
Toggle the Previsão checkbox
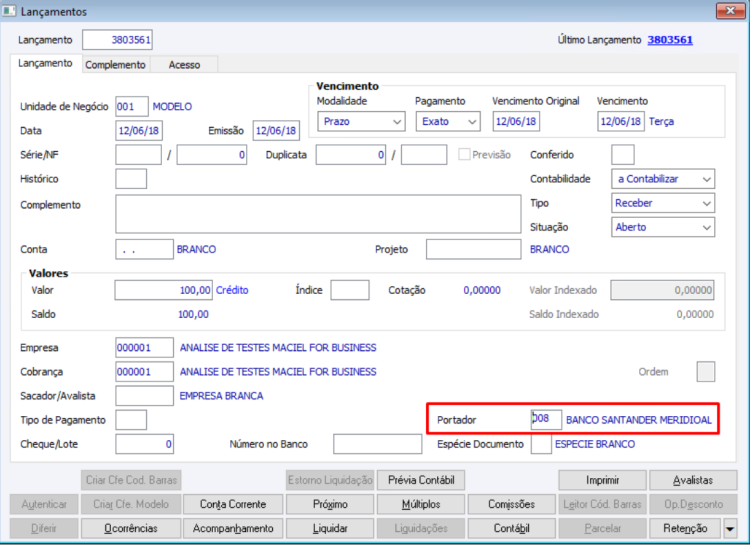pos(463,155)
